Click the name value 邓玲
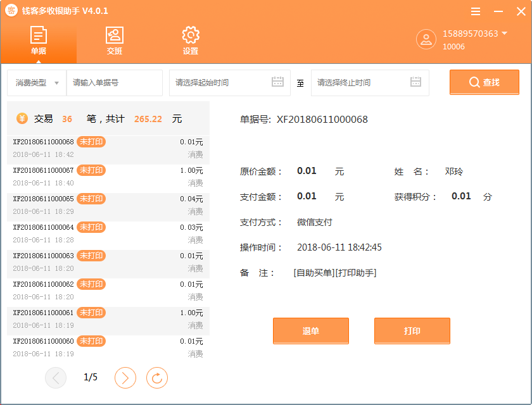This screenshot has width=532, height=405. 453,171
